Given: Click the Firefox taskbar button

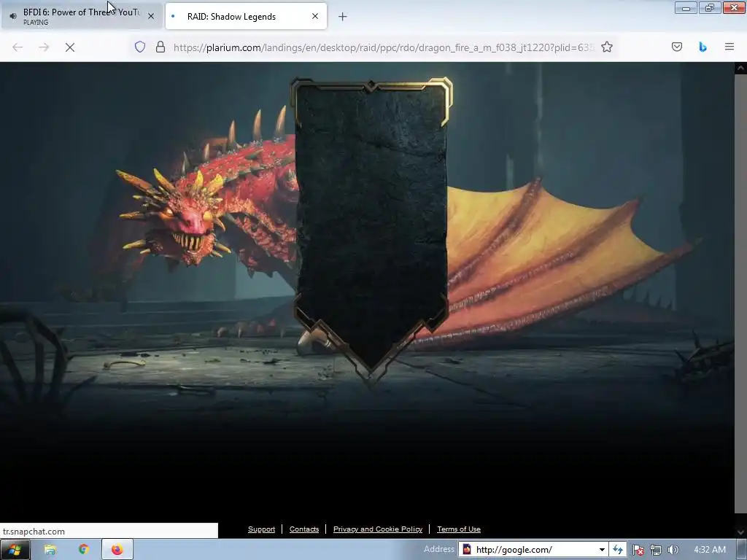Looking at the screenshot, I should pyautogui.click(x=117, y=550).
